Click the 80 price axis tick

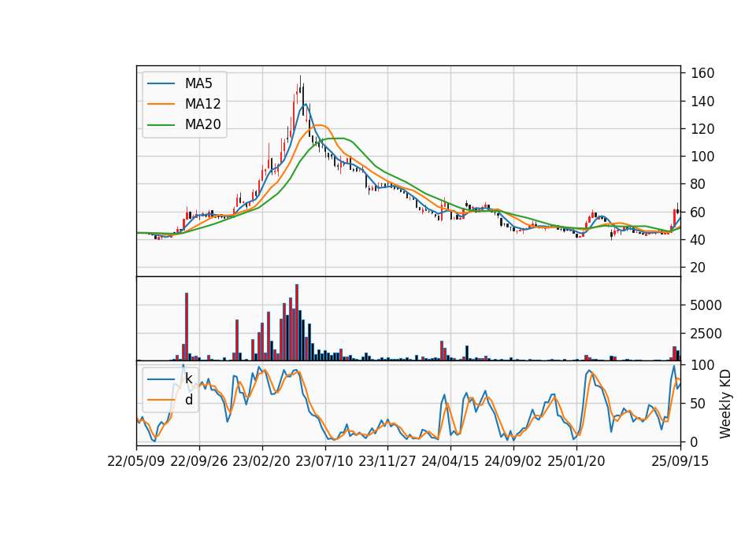click(x=699, y=184)
